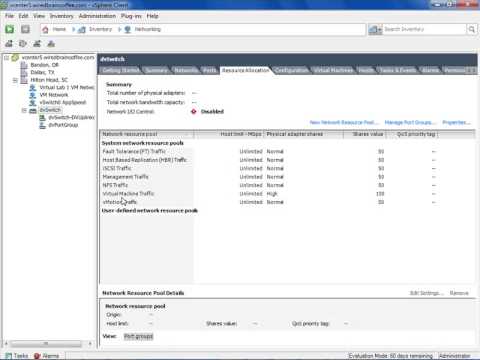Click the Manage Port Groups link
Viewport: 480px width, 360px height.
click(410, 122)
